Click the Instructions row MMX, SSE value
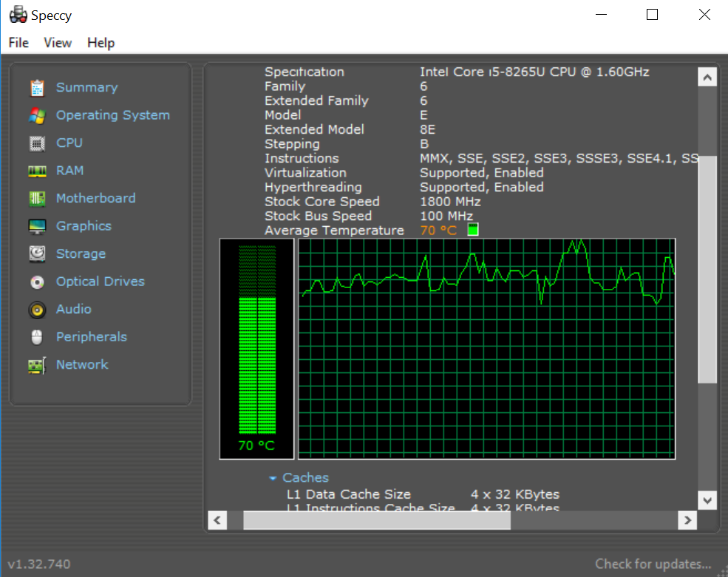728x577 pixels. [559, 158]
